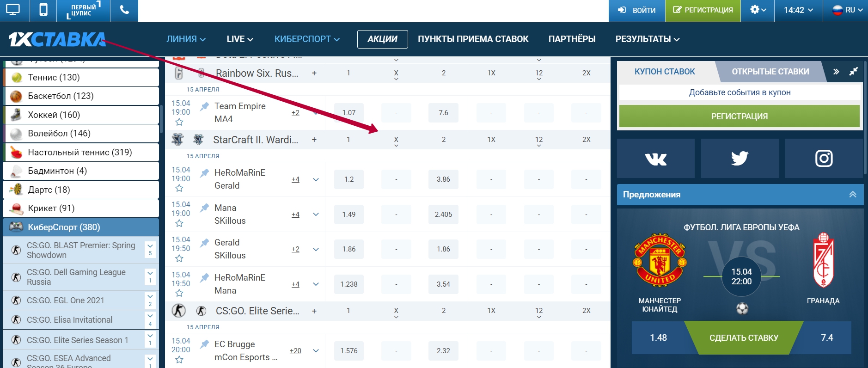Select КиберСпорт (380) category
The width and height of the screenshot is (868, 368).
tap(81, 227)
